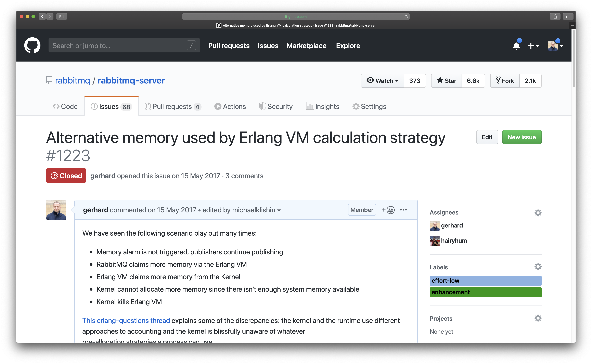Open the Projects gear settings
Viewport: 592px width, 364px height.
pyautogui.click(x=538, y=318)
